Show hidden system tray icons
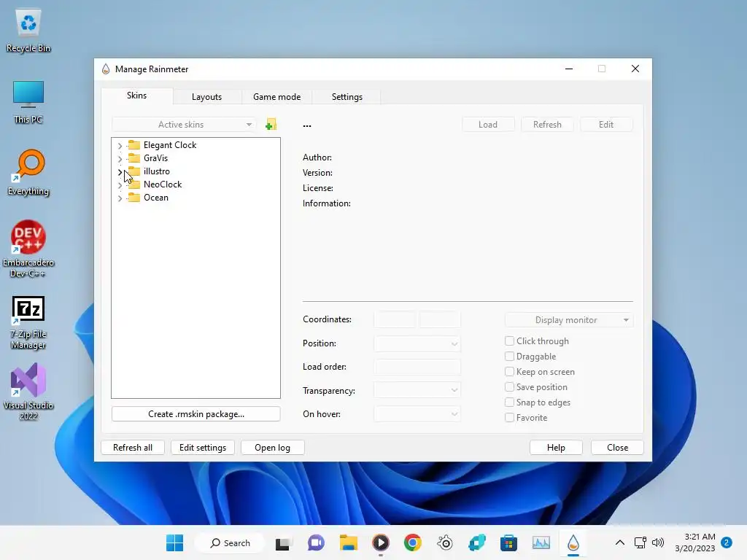The height and width of the screenshot is (560, 747). [x=620, y=542]
